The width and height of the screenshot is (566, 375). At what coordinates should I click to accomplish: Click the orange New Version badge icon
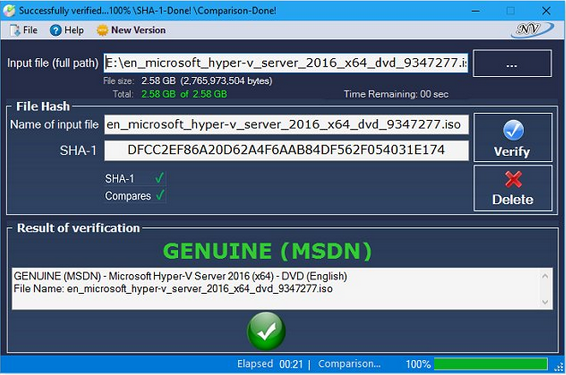(103, 30)
